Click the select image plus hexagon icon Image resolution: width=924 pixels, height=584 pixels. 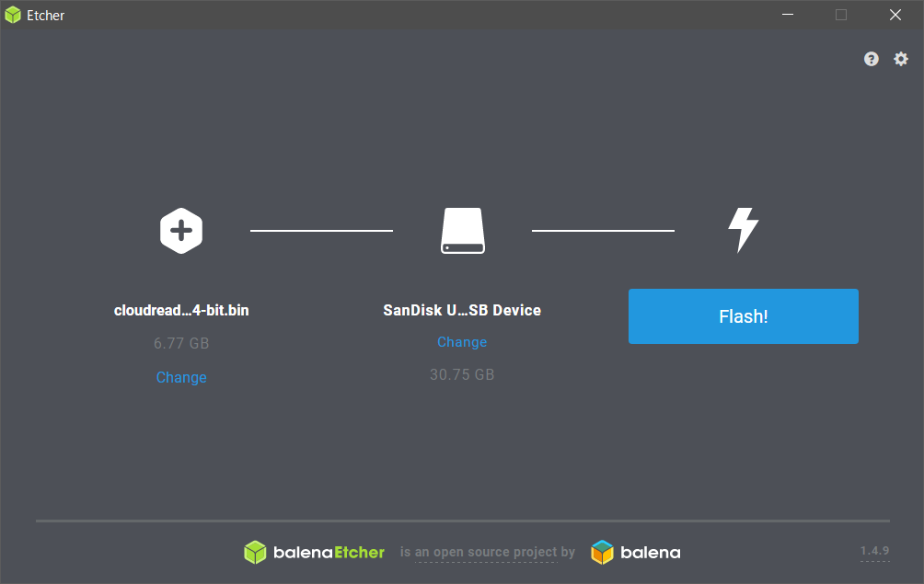tap(181, 231)
